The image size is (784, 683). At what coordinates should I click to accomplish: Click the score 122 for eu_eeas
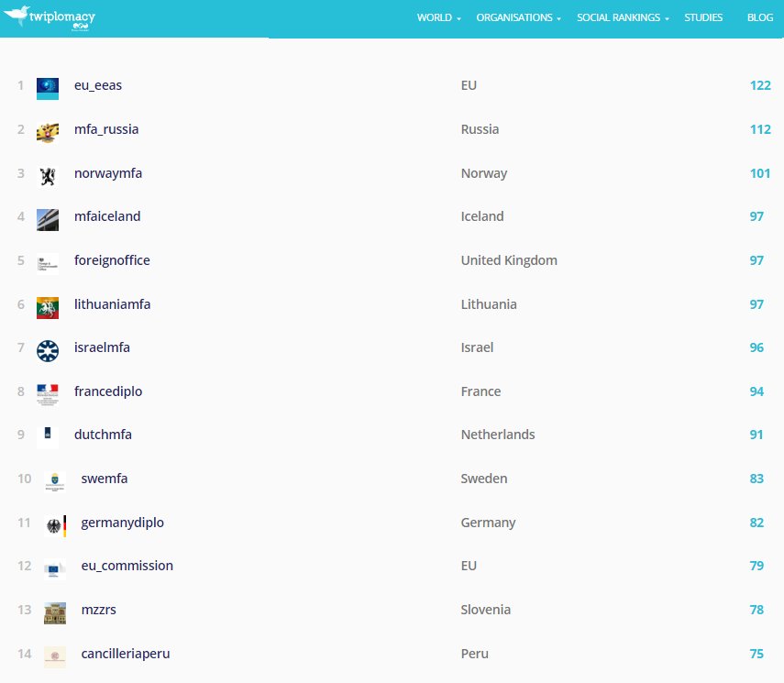click(x=760, y=85)
